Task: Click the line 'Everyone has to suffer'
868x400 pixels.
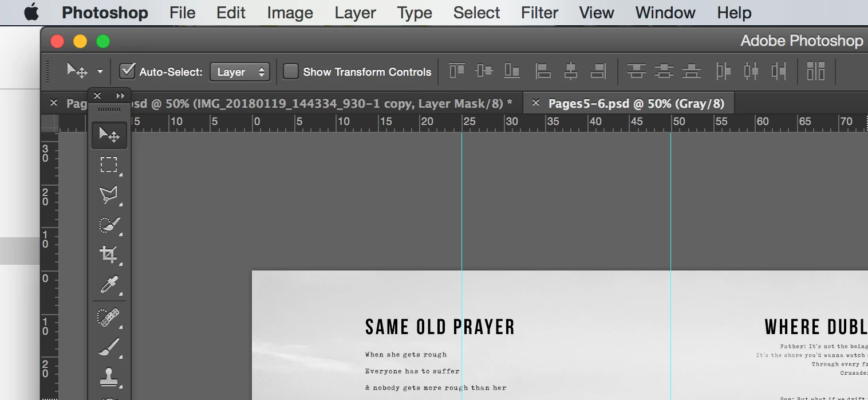Action: point(412,371)
